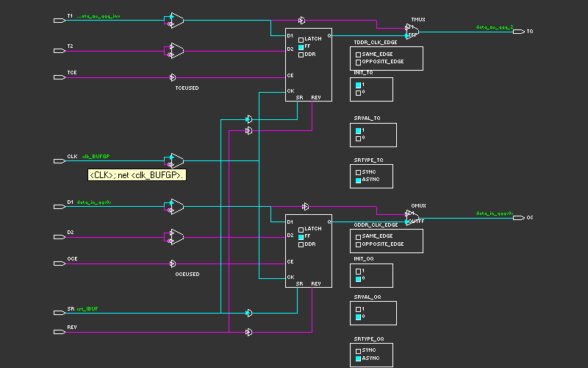Select the D2 input inverter mux
588x368 pixels.
coord(176,236)
